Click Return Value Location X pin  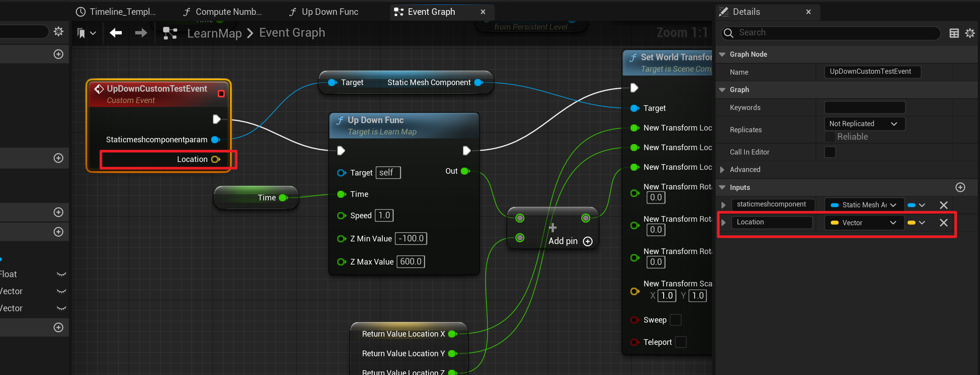pyautogui.click(x=453, y=334)
